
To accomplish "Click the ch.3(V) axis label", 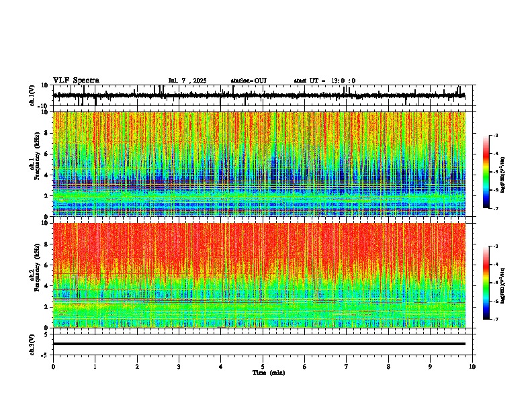I will coord(32,345).
